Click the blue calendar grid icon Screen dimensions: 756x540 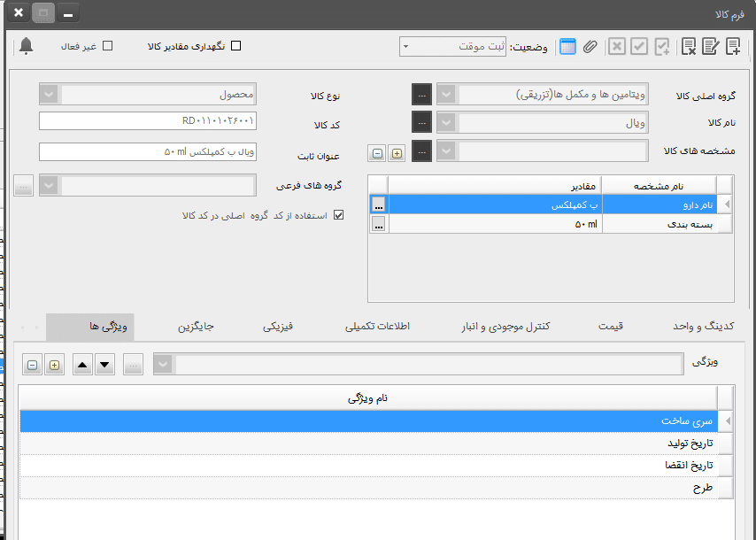567,47
